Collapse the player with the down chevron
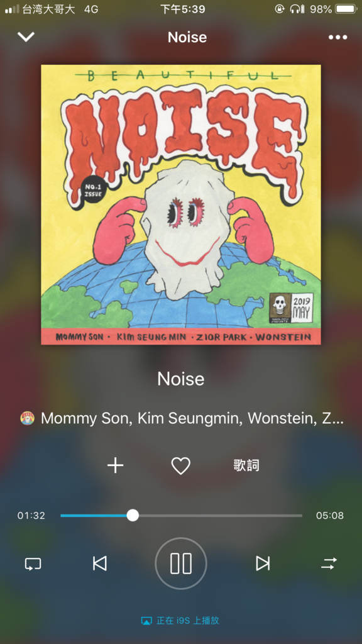This screenshot has width=362, height=644. (26, 37)
